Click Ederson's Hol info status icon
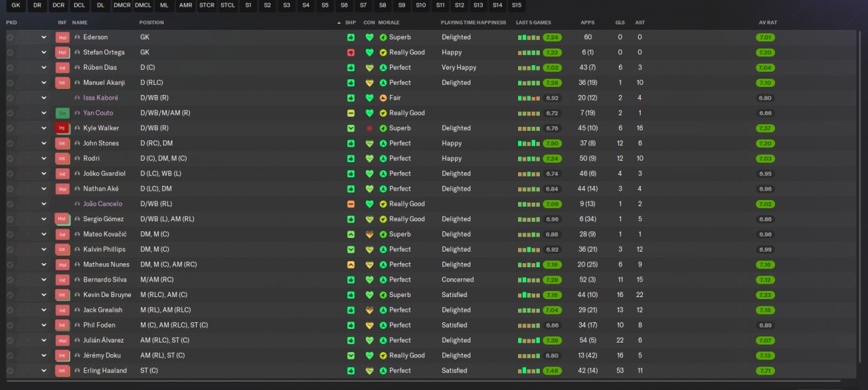 tap(62, 37)
